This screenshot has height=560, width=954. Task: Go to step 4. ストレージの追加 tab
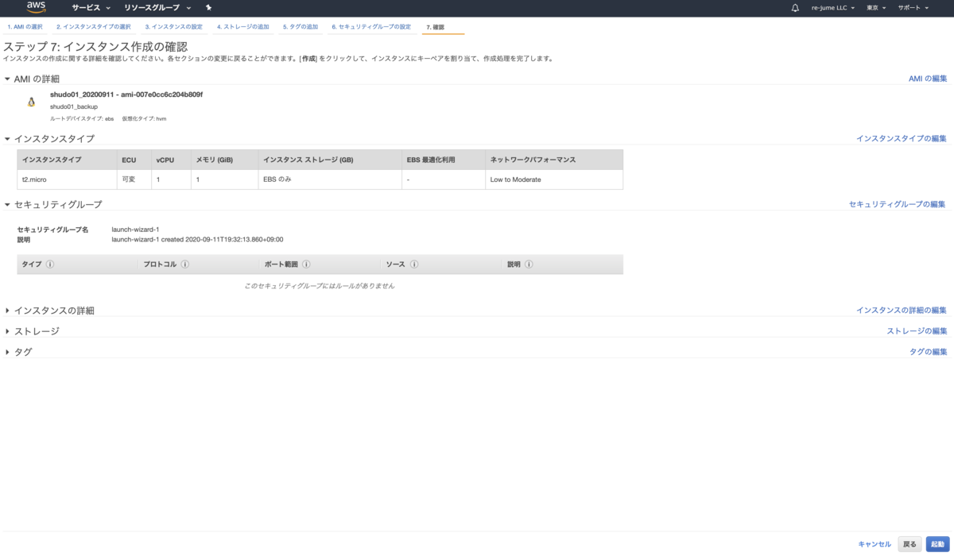pyautogui.click(x=243, y=27)
